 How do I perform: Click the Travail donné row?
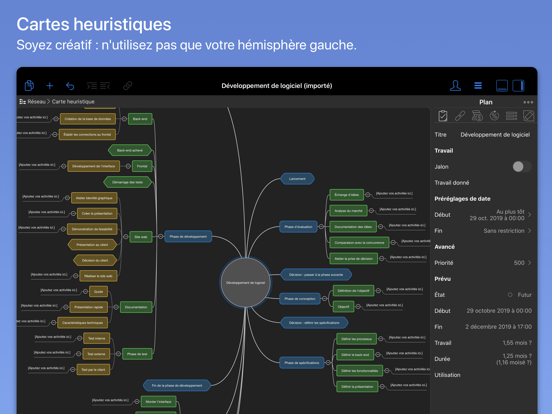483,183
